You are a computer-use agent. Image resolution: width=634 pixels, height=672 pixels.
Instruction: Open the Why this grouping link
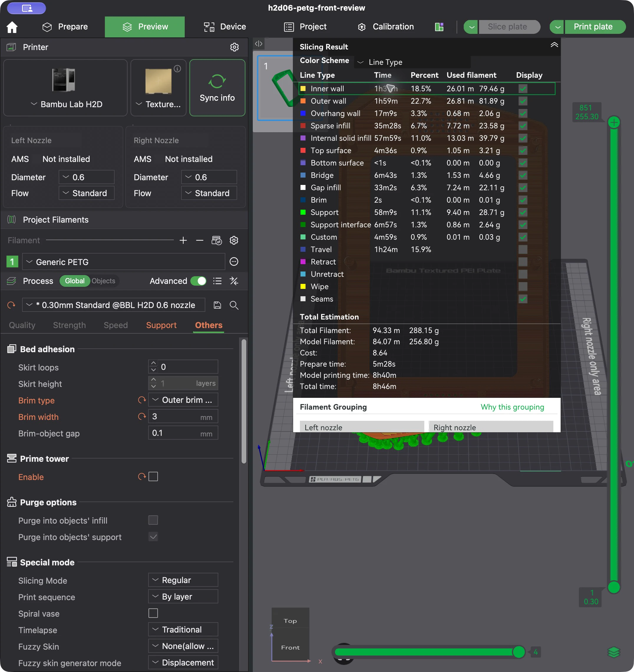(x=512, y=407)
